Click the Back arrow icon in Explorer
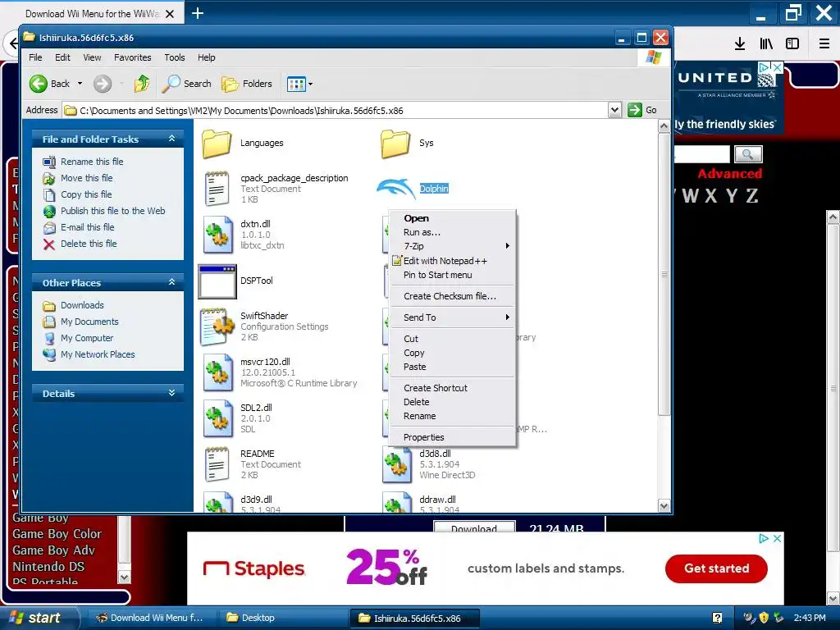This screenshot has height=630, width=840. [39, 84]
